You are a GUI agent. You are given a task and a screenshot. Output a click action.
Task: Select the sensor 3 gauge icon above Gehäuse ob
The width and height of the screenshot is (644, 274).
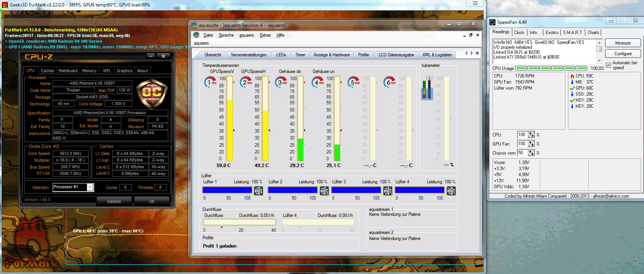(281, 82)
